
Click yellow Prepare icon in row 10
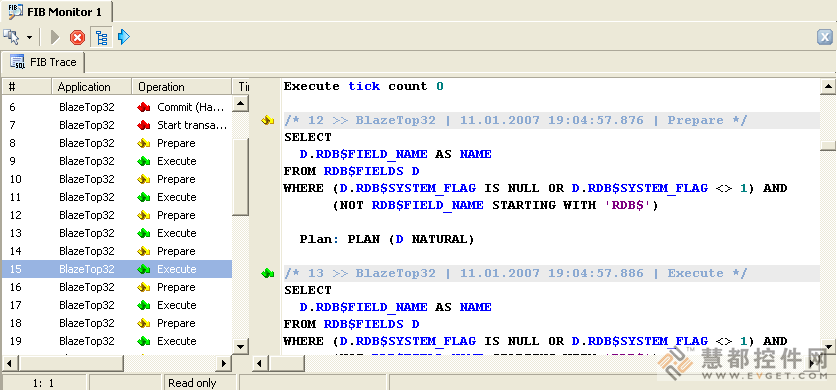pyautogui.click(x=144, y=179)
